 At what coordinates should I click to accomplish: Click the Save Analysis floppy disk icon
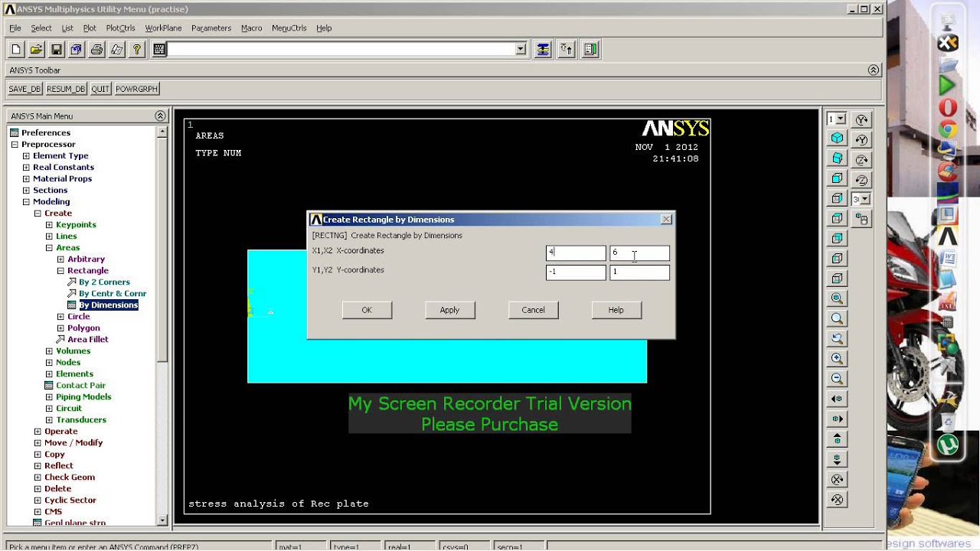coord(56,50)
